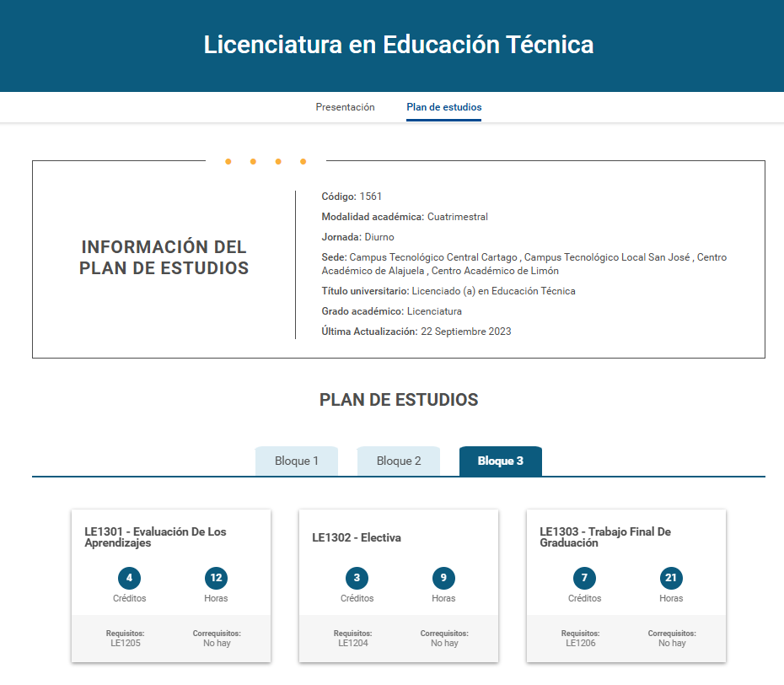Click the 4 créditos circle badge
Image resolution: width=784 pixels, height=685 pixels.
[129, 579]
